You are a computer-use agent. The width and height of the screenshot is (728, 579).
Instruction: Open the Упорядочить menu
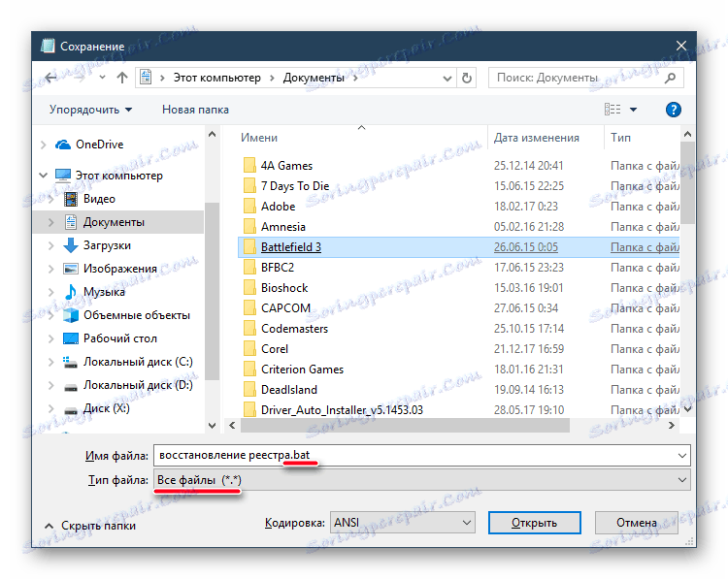click(90, 110)
